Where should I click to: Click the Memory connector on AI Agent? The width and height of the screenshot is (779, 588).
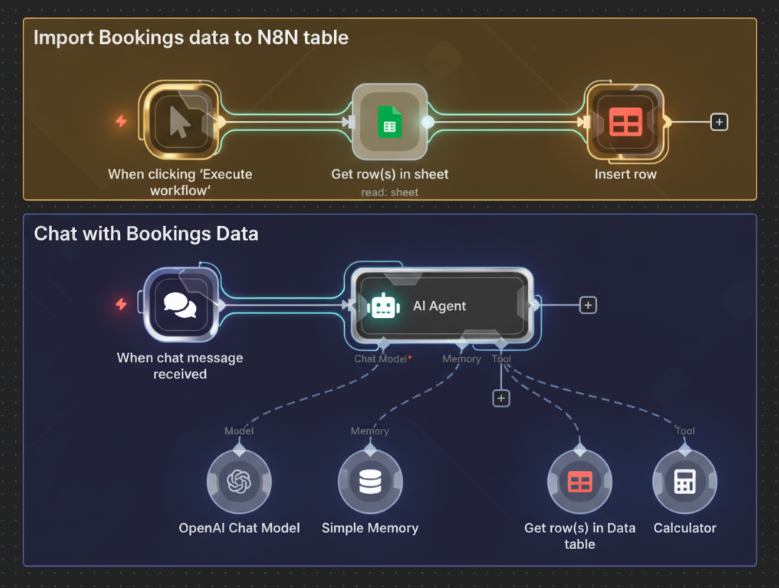(x=462, y=345)
